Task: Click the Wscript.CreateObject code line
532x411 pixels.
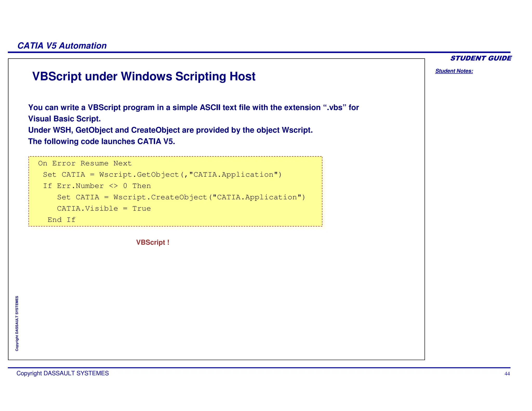Action: (x=181, y=197)
